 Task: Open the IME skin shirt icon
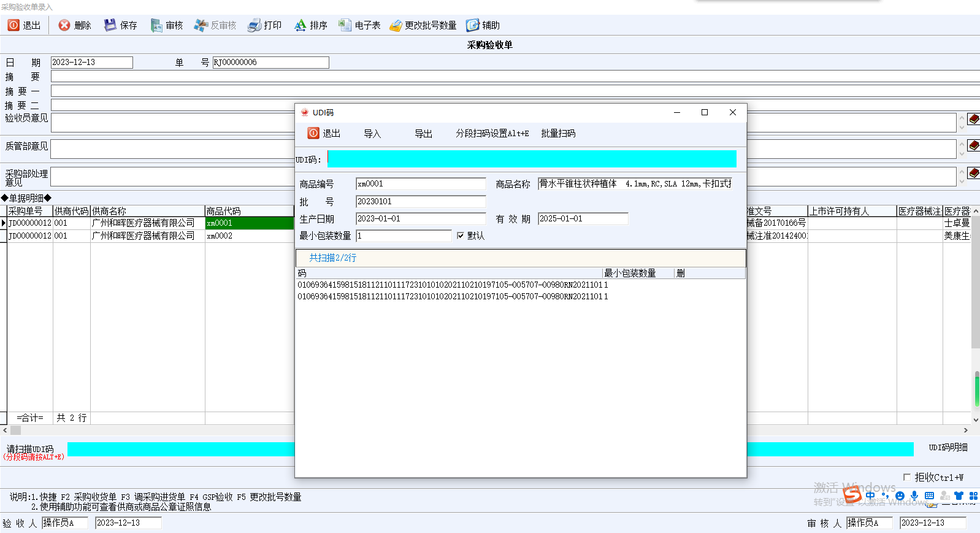[959, 496]
